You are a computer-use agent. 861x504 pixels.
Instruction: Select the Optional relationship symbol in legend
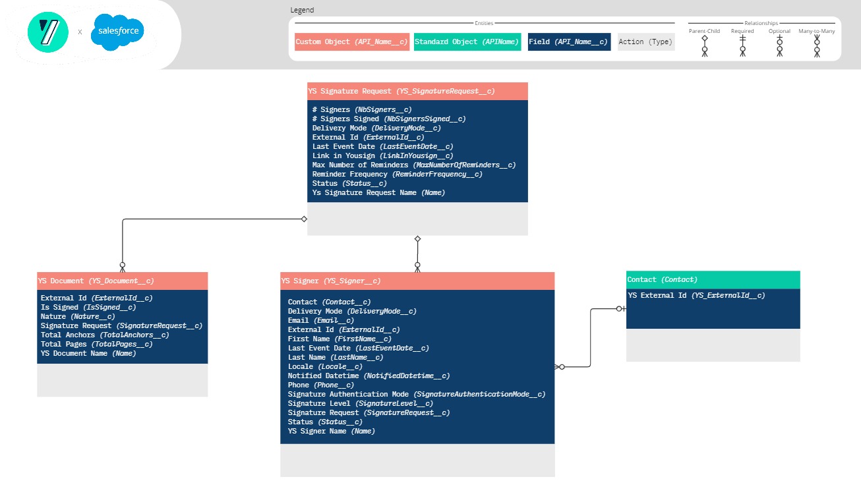[779, 46]
